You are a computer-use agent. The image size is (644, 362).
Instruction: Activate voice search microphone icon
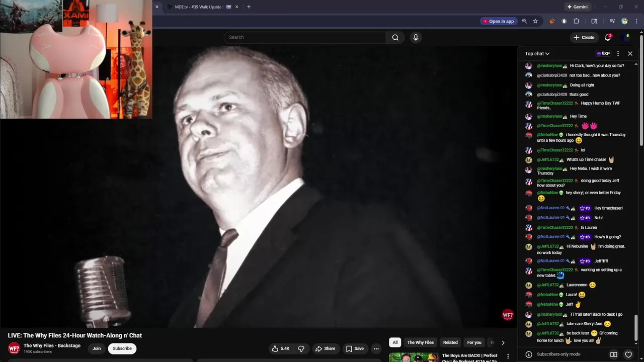[416, 37]
